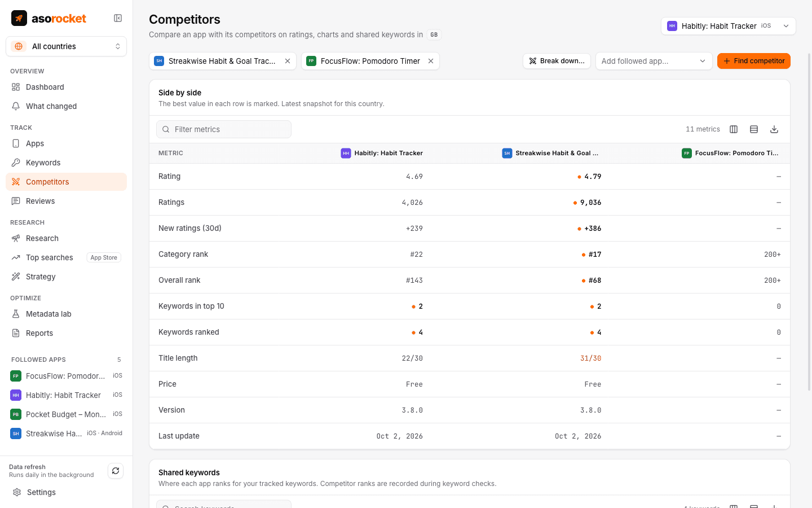Click the Reports document icon
This screenshot has height=508, width=812.
tap(16, 333)
